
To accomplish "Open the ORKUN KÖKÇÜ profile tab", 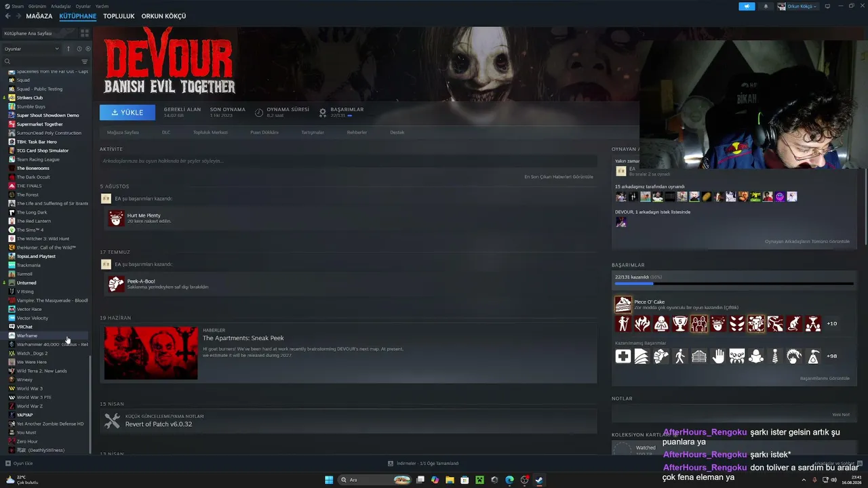I will 163,16.
